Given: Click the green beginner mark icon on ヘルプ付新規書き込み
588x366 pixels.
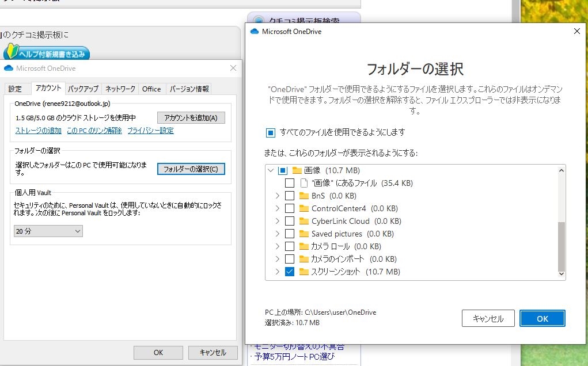Looking at the screenshot, I should point(12,51).
